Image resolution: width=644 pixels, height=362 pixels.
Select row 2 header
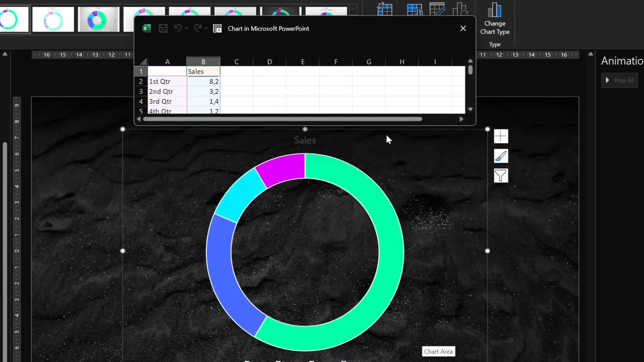[x=141, y=81]
